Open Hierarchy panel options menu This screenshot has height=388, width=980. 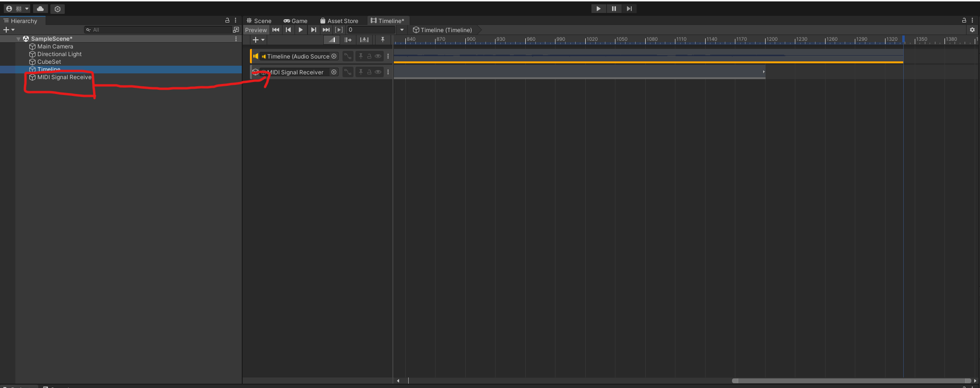tap(236, 21)
